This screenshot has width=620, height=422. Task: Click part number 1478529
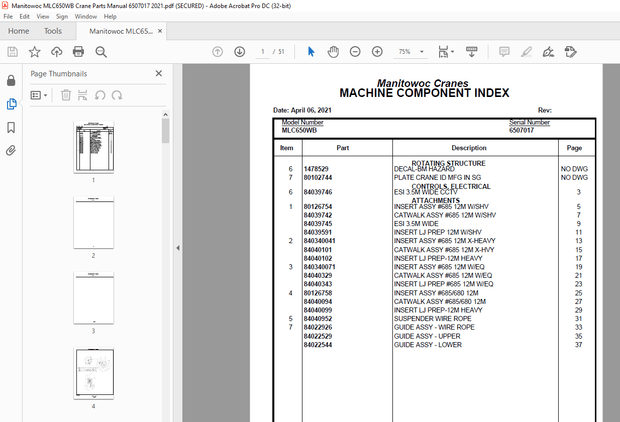point(316,169)
